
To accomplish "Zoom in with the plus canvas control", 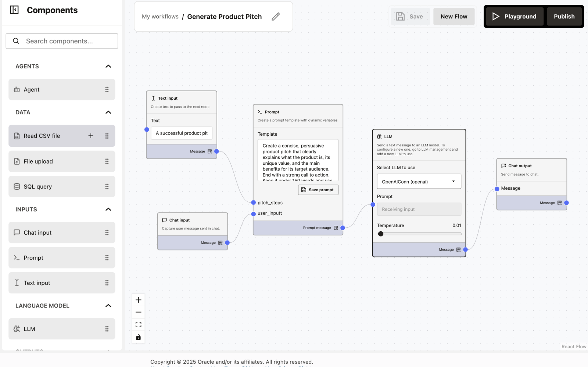I will pos(138,299).
